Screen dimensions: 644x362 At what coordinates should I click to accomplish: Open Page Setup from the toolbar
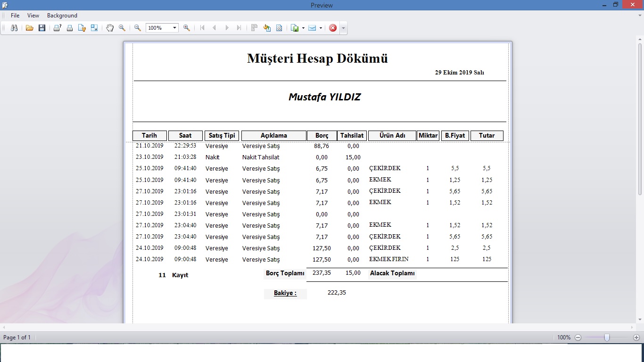[82, 28]
